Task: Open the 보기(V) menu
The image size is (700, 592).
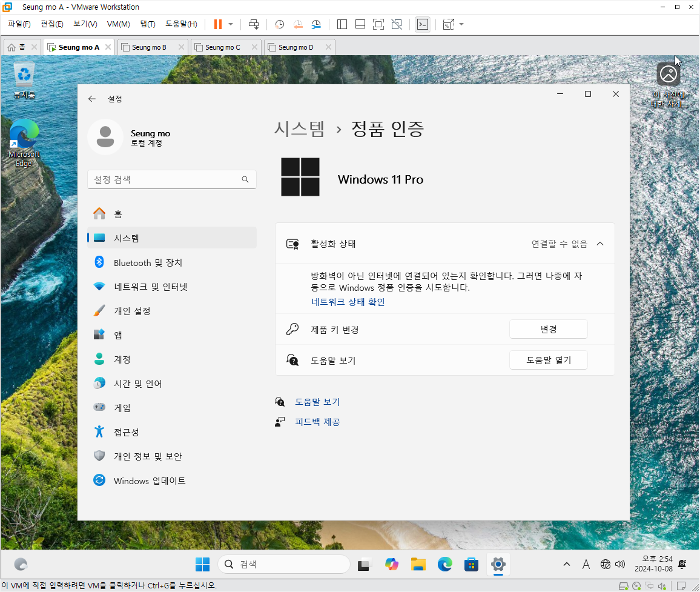Action: tap(85, 24)
